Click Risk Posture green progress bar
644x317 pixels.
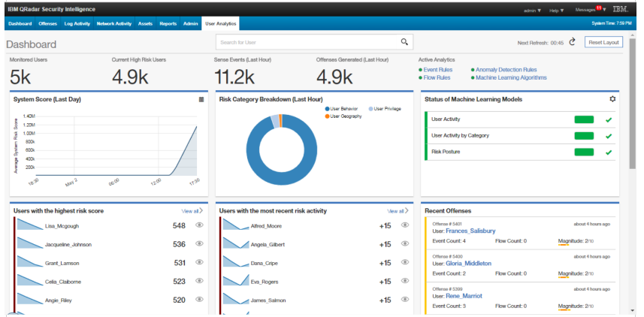coord(584,152)
